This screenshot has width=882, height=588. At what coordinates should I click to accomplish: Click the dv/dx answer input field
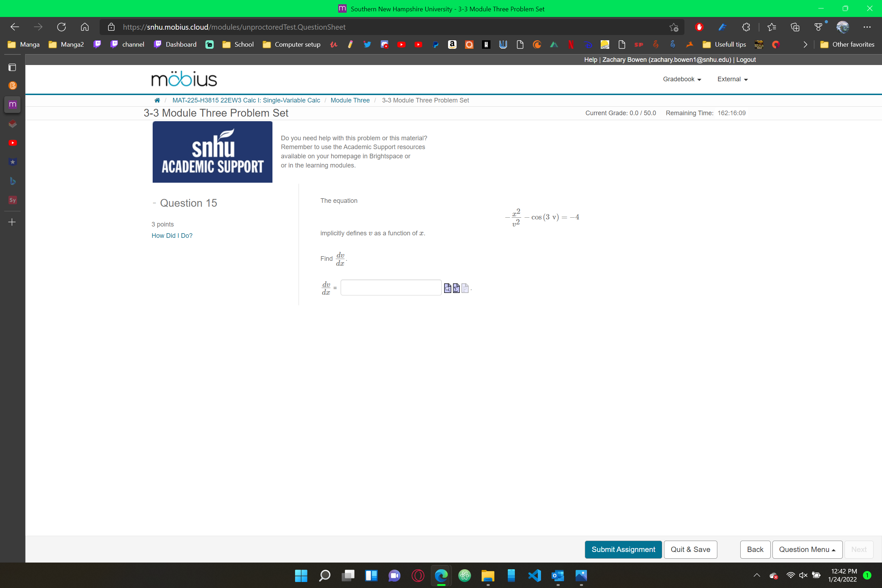(391, 288)
